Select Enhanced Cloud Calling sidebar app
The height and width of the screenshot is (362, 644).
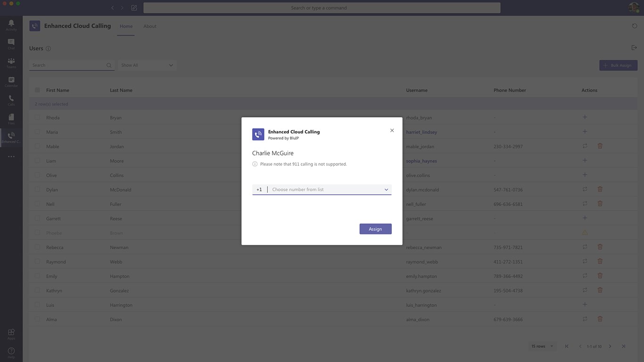pos(11,138)
